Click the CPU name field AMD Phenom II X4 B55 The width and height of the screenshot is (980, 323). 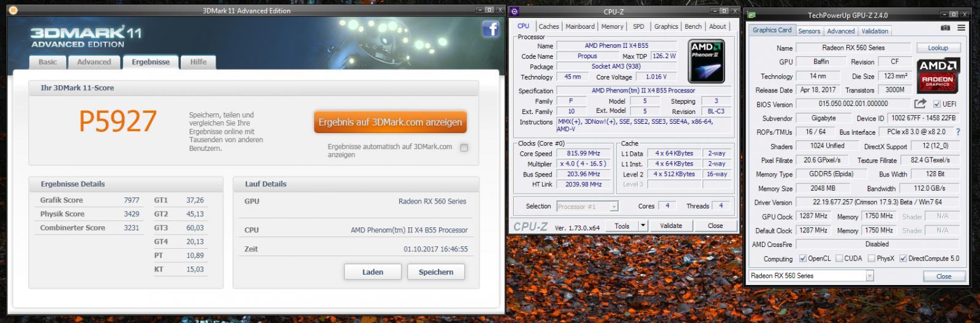point(616,45)
